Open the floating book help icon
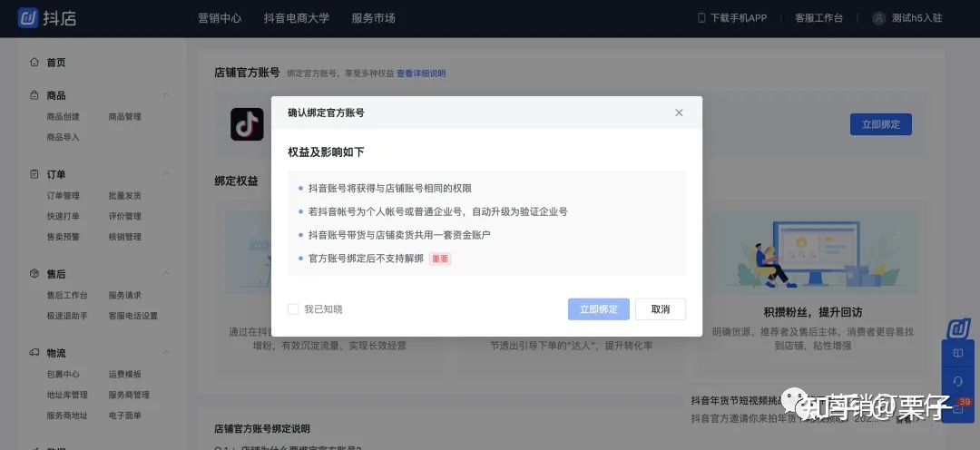Image resolution: width=980 pixels, height=450 pixels. click(x=957, y=354)
